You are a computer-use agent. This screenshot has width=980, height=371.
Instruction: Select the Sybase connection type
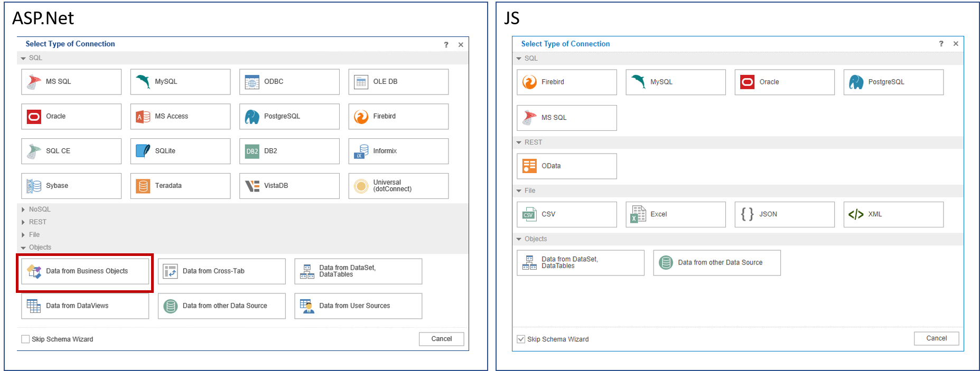pyautogui.click(x=71, y=186)
